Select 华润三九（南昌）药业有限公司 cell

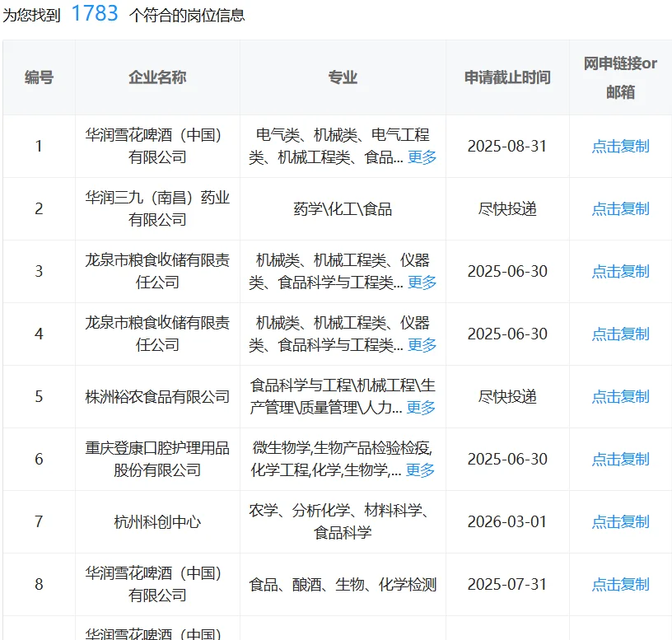[157, 208]
